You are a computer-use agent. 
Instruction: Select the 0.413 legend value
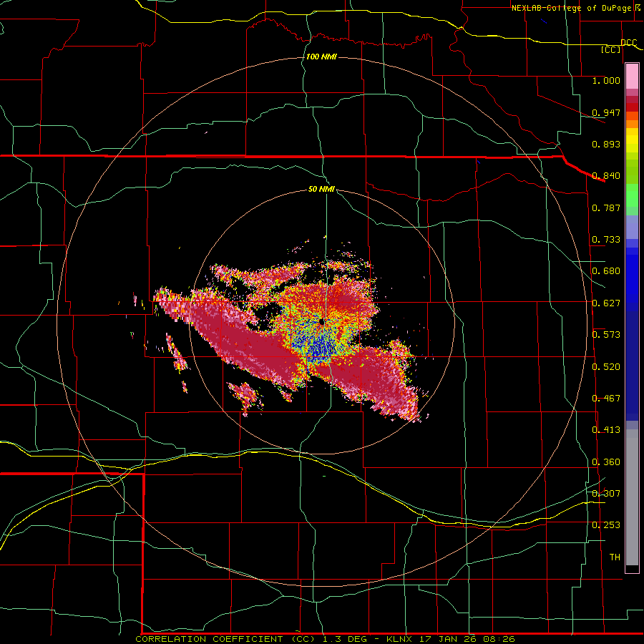click(x=606, y=430)
